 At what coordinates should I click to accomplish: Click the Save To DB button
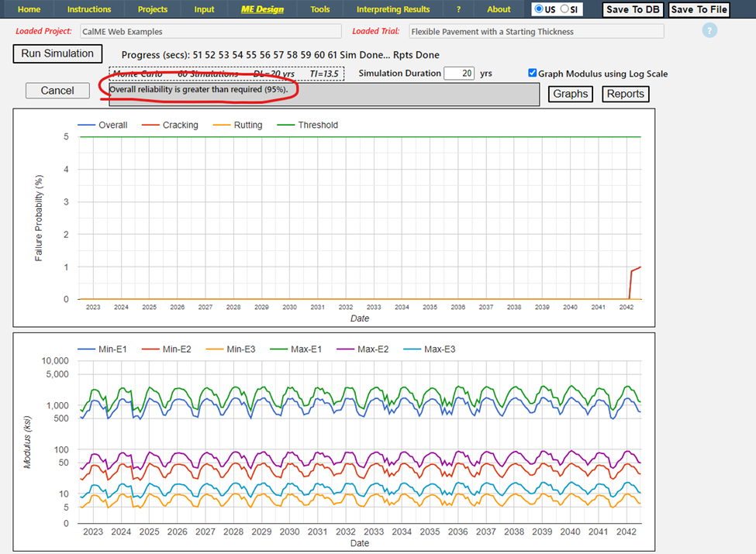coord(633,9)
